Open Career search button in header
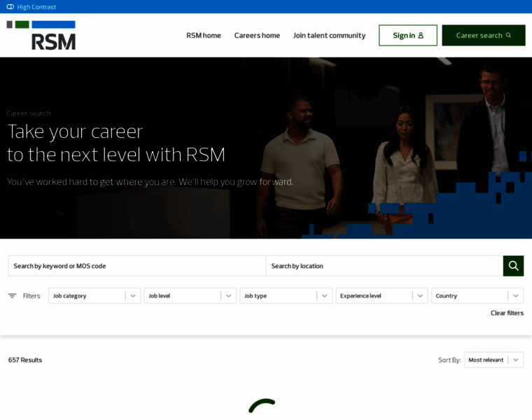 (x=484, y=35)
